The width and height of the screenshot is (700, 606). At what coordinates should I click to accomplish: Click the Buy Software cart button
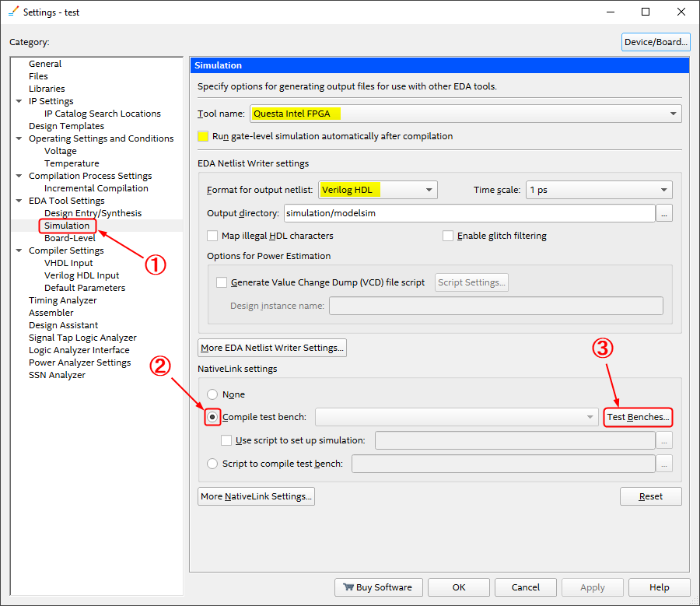(x=378, y=587)
